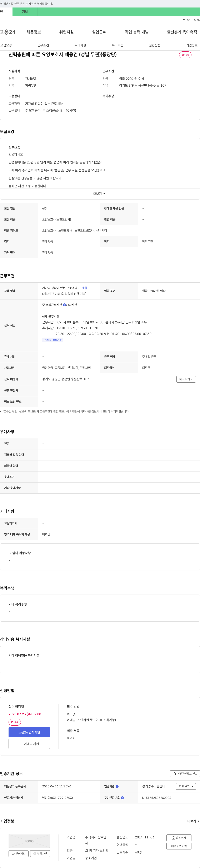Open the 채용정보 이력 button
This screenshot has height=868, width=200.
click(x=179, y=846)
